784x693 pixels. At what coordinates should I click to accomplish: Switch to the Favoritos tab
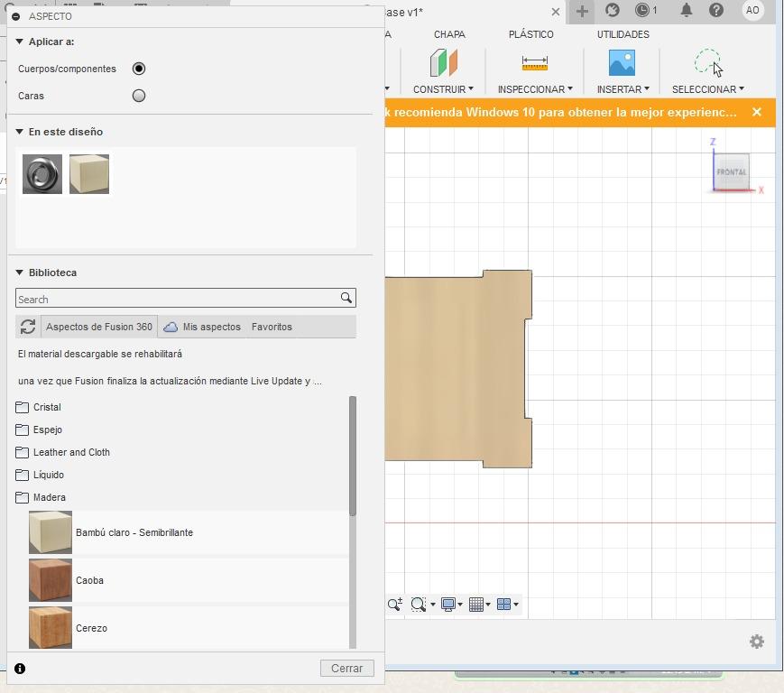coord(272,327)
